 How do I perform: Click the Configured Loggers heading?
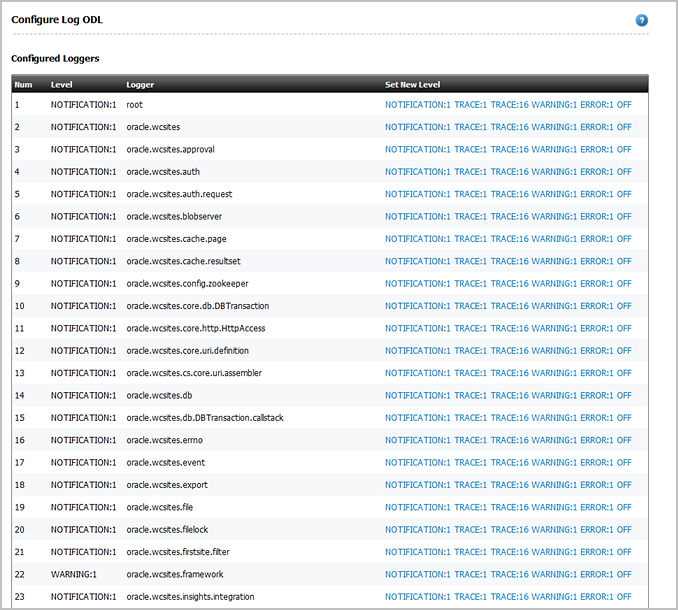click(55, 58)
